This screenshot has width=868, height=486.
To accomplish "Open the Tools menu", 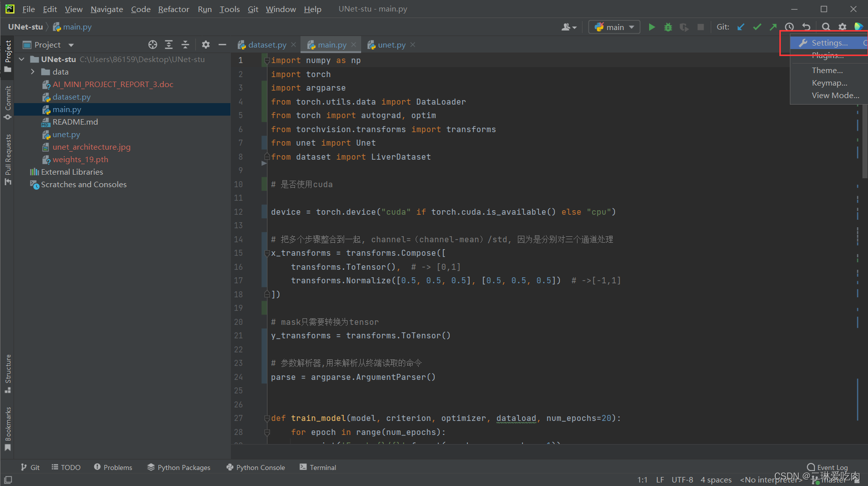I will 229,9.
